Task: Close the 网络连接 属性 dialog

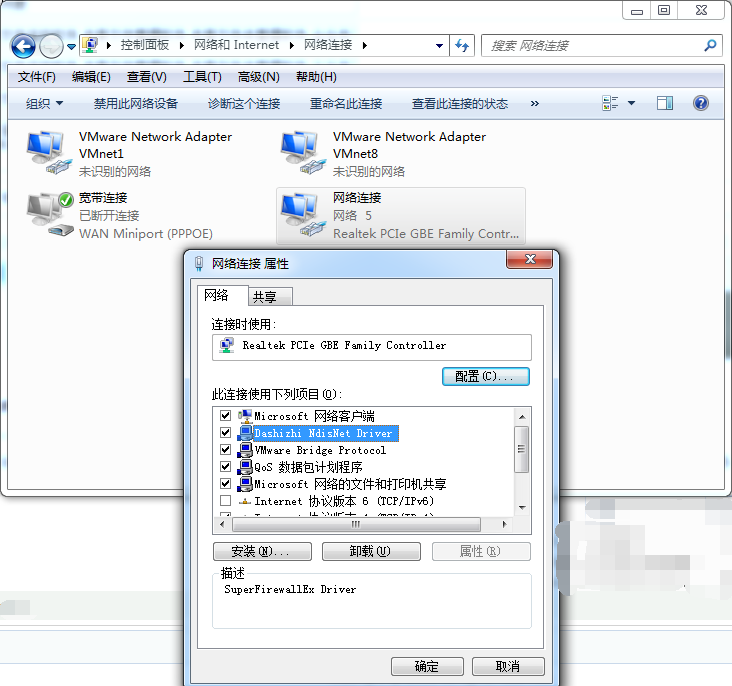Action: coord(530,259)
